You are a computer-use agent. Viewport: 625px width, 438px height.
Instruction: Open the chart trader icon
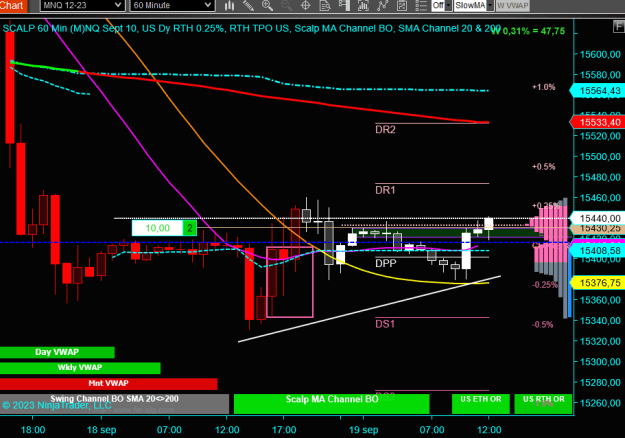(344, 6)
